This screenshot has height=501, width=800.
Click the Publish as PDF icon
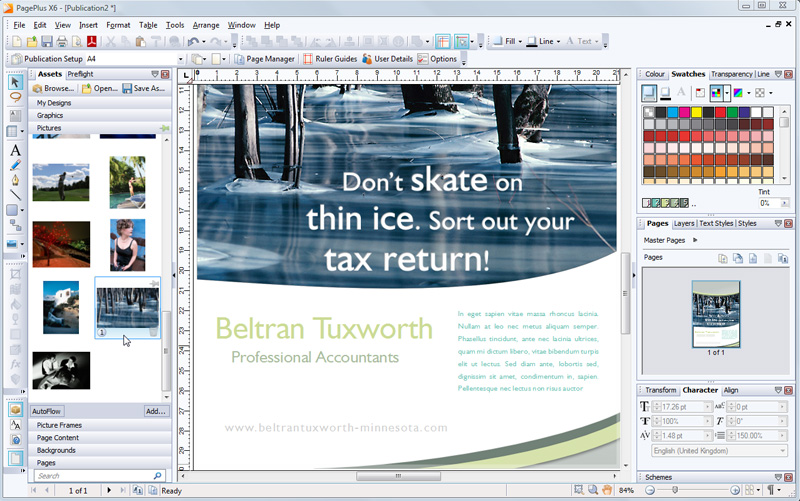click(92, 42)
